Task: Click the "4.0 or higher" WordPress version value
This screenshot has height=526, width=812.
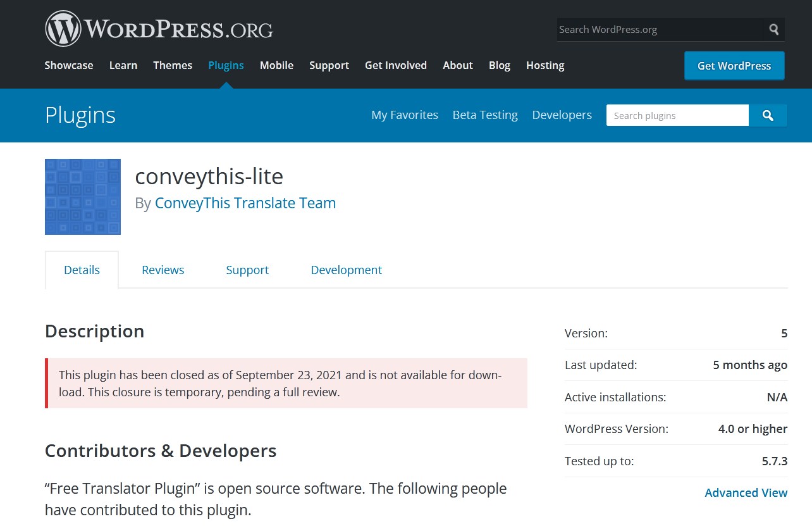Action: click(753, 429)
